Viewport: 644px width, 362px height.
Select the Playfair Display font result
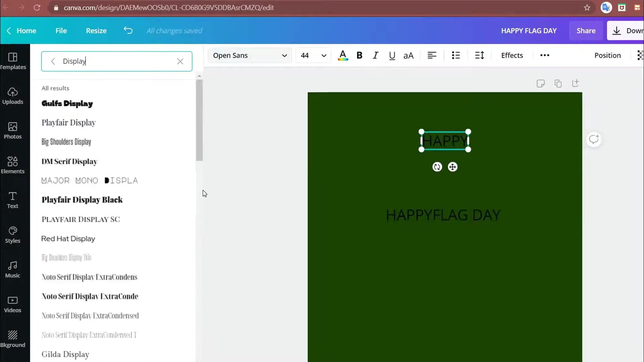68,123
